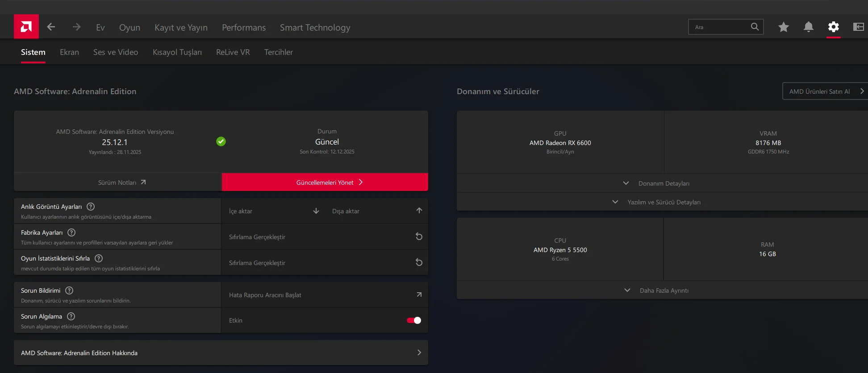Screen dimensions: 868x373
Task: Switch to the Ekran tab
Action: pyautogui.click(x=69, y=52)
